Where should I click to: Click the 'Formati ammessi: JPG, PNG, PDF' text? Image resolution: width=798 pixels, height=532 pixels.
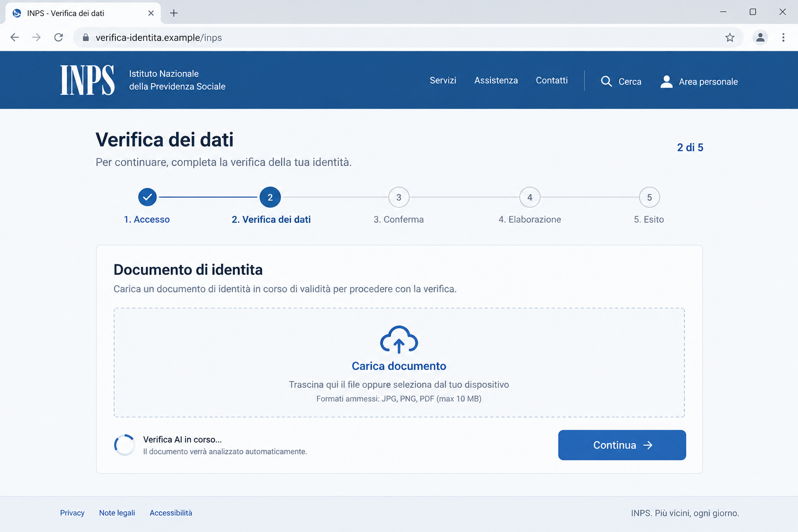tap(399, 398)
